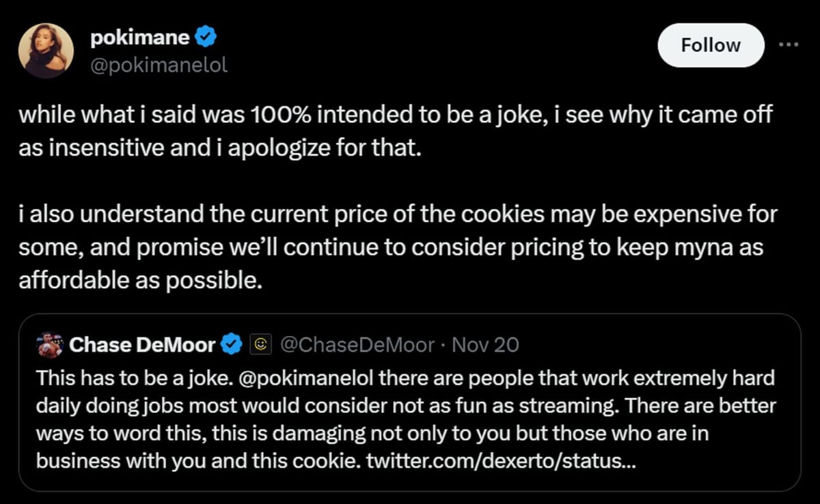Click the Follow button for pokimane
Screen dimensions: 820x504
711,45
